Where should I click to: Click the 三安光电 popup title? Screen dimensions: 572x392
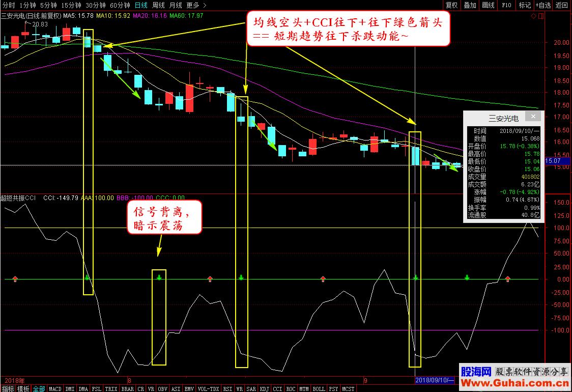pyautogui.click(x=503, y=118)
